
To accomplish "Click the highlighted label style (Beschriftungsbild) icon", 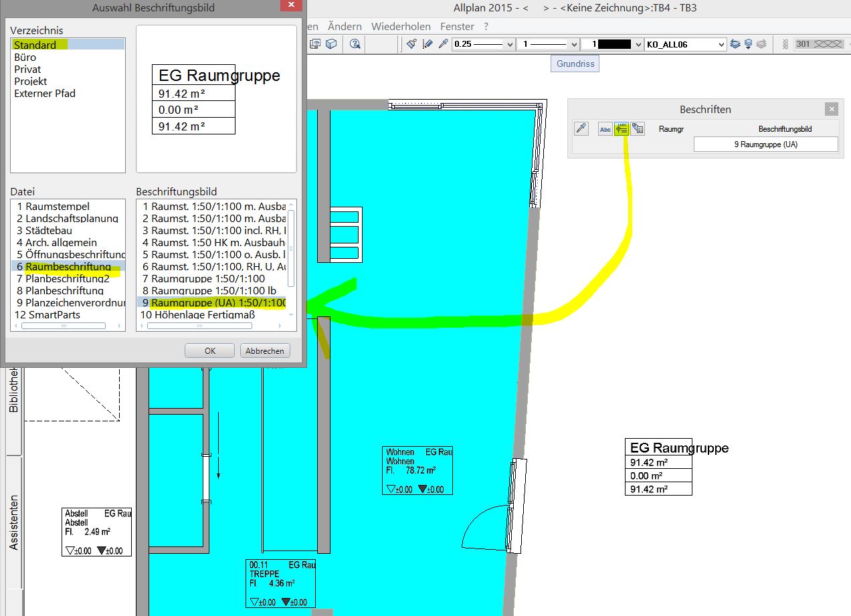I will (622, 129).
